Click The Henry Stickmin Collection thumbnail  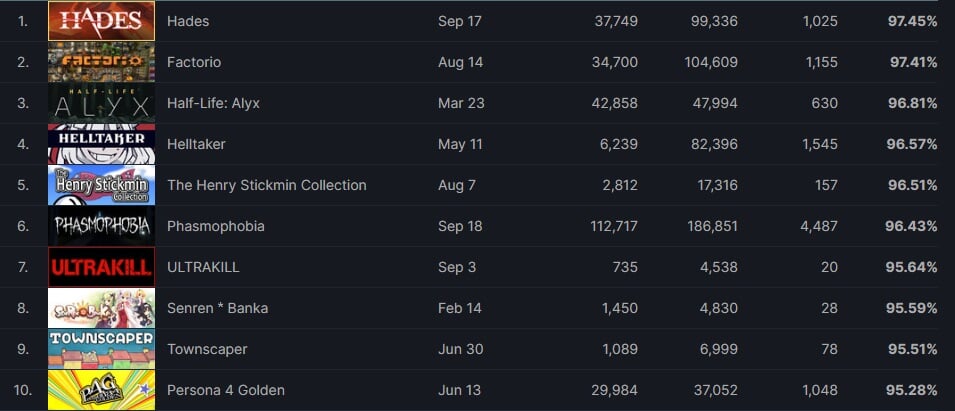click(x=101, y=185)
